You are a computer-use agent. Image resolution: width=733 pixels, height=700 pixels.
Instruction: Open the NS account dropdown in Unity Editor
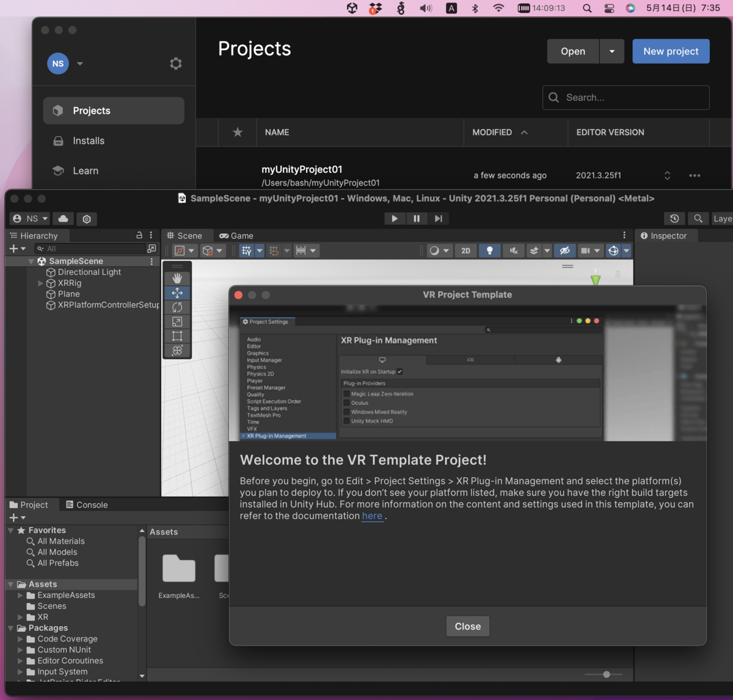30,219
